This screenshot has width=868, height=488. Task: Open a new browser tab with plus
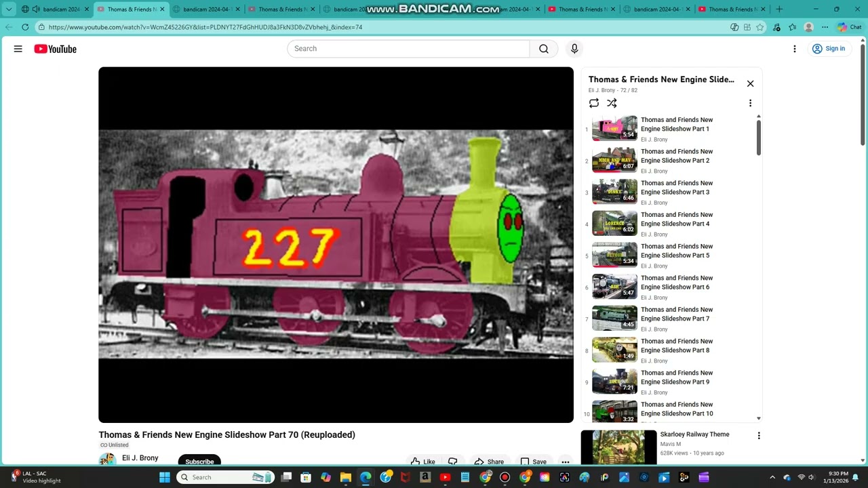click(x=779, y=9)
